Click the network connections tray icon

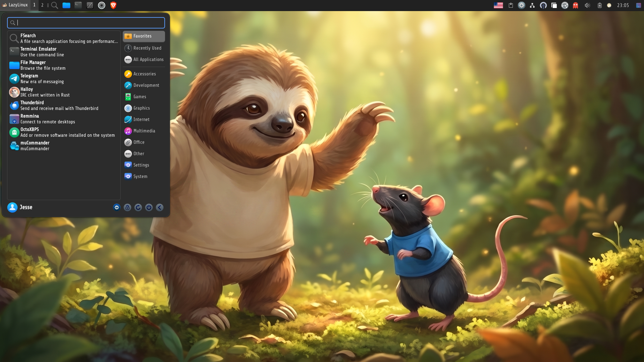tap(532, 5)
